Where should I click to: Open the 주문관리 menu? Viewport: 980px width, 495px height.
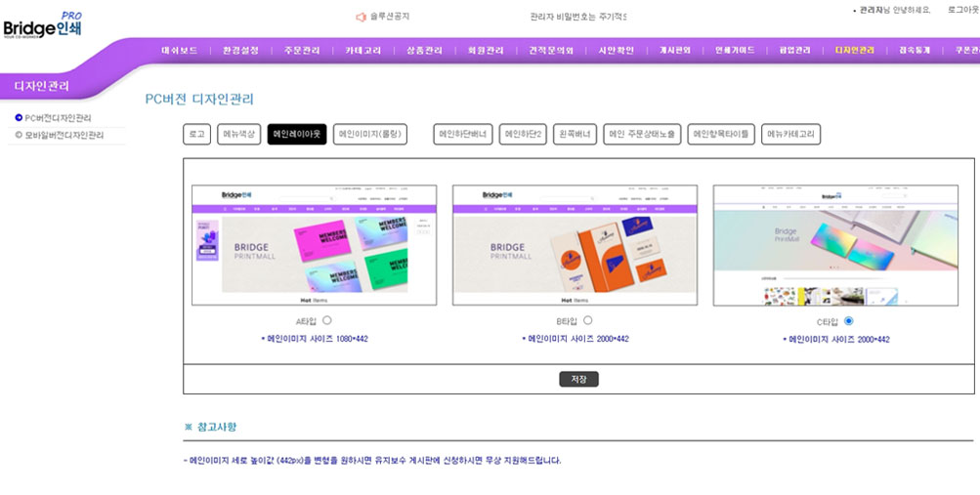coord(302,51)
